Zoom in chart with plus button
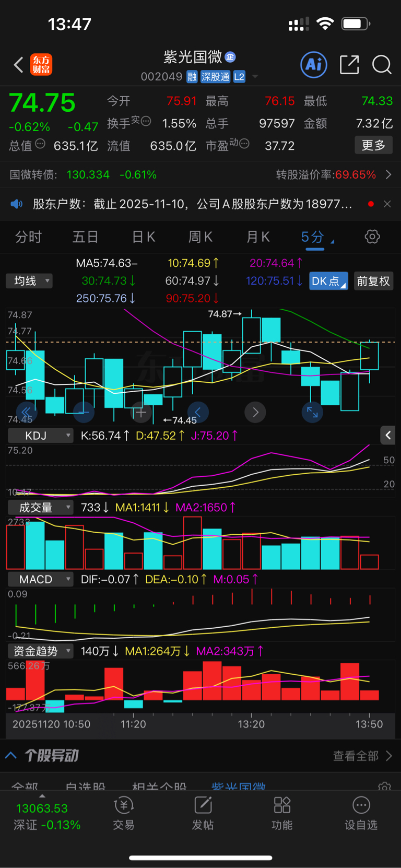 [x=141, y=412]
